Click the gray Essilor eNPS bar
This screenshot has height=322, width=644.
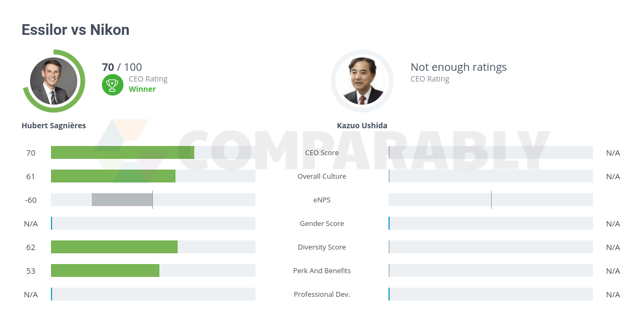(122, 200)
